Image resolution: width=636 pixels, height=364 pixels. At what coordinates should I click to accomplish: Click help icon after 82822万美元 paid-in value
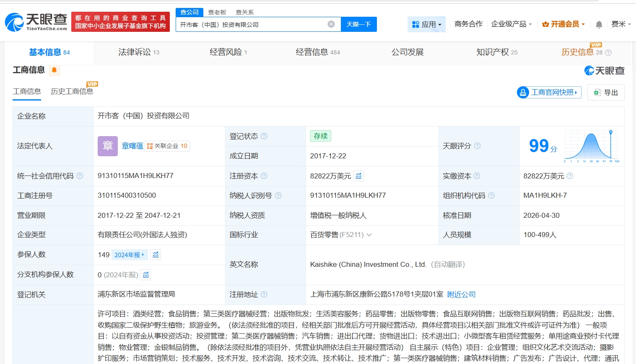[570, 176]
